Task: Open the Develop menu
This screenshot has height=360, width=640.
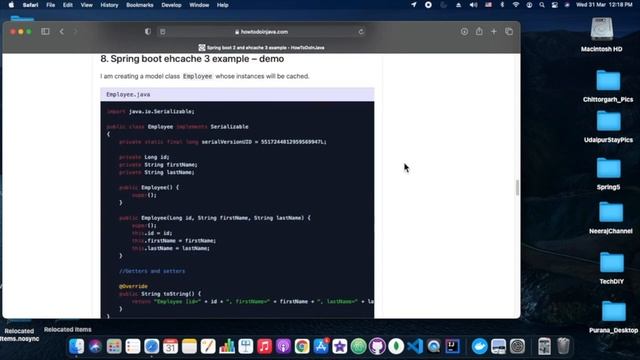Action: pos(171,5)
